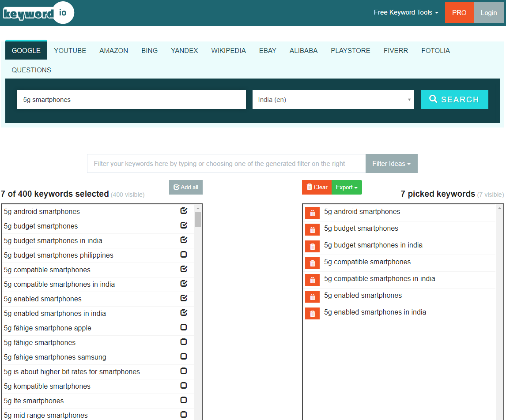Check '5g budget smartphones philippines' keyword
Viewport: 506px width, 420px height.
(x=184, y=255)
